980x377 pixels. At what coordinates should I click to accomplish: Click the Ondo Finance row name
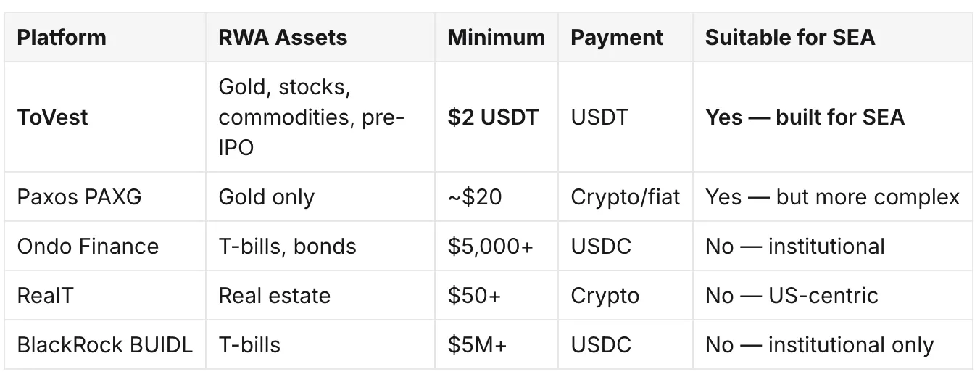pos(88,246)
